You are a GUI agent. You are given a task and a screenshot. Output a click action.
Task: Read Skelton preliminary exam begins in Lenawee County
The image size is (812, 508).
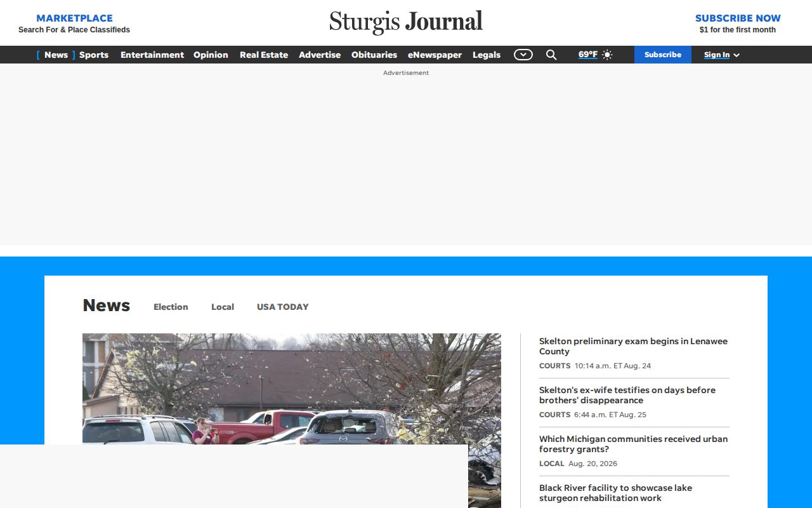point(633,346)
